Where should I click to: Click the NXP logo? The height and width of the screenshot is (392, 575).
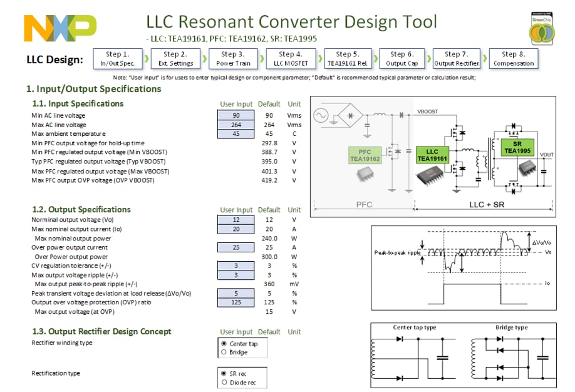[x=60, y=27]
